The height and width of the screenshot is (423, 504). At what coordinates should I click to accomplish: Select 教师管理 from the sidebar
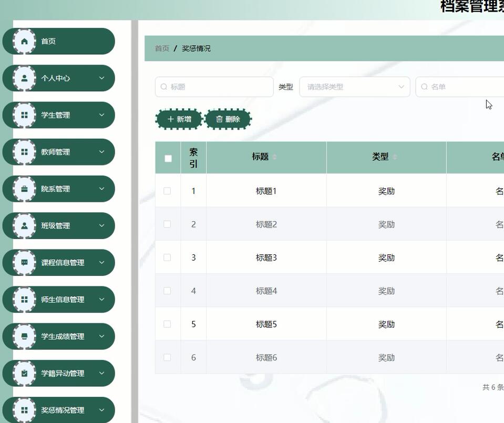pos(58,152)
